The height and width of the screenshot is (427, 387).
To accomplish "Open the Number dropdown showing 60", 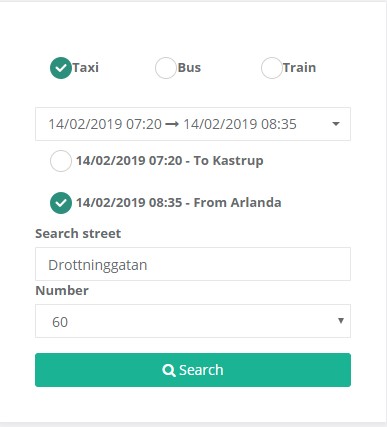I will (193, 321).
